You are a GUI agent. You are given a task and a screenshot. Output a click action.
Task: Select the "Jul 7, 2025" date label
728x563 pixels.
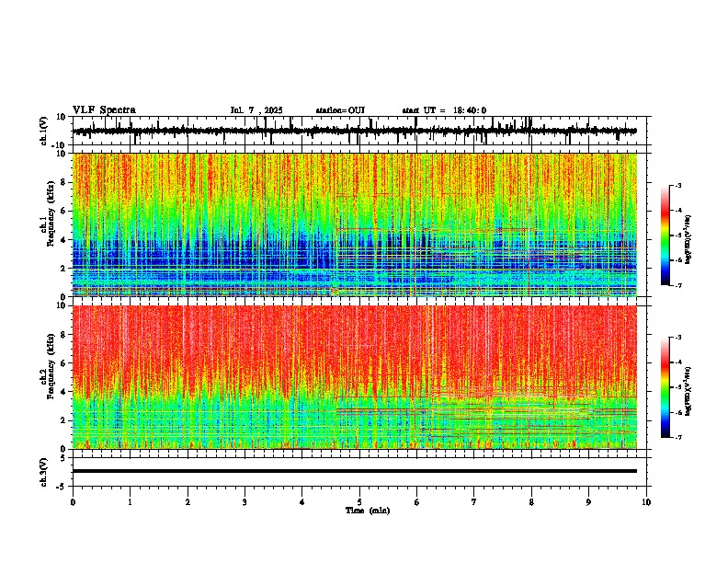(x=256, y=110)
